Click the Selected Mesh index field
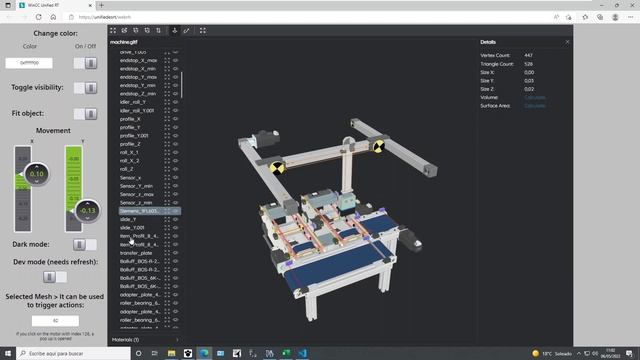 tap(55, 321)
